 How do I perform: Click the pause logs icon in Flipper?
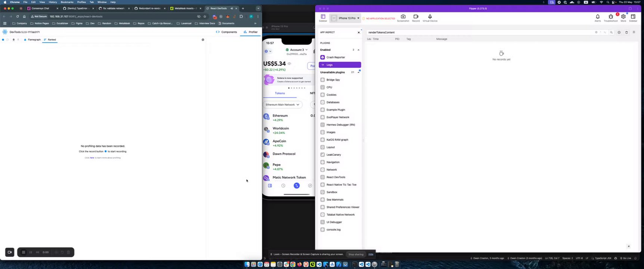click(x=619, y=33)
